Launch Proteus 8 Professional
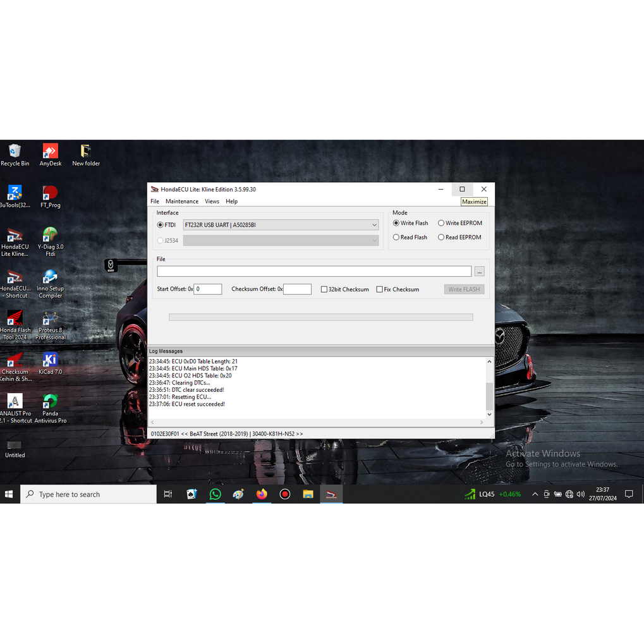The height and width of the screenshot is (644, 644). 51,325
